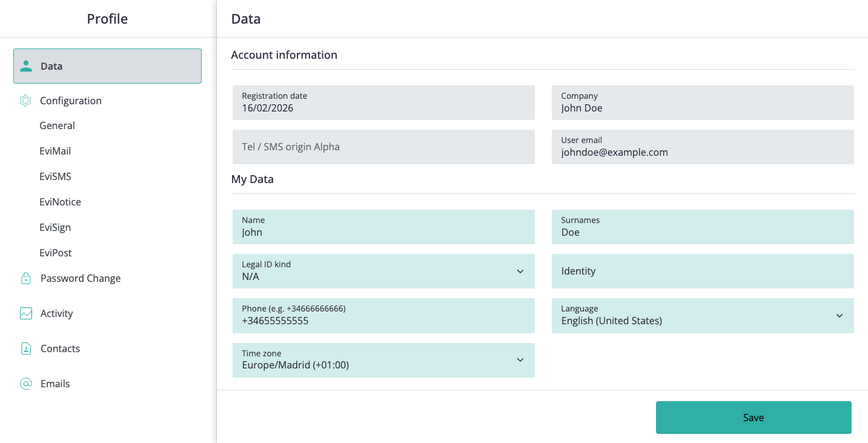The width and height of the screenshot is (868, 443).
Task: Click the Data person icon in sidebar
Action: 26,66
